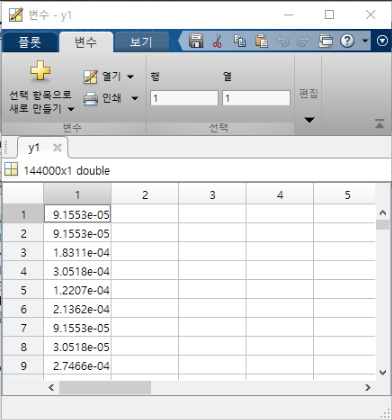Click cell with value 1.2207e-04
The image size is (392, 420).
pos(77,290)
